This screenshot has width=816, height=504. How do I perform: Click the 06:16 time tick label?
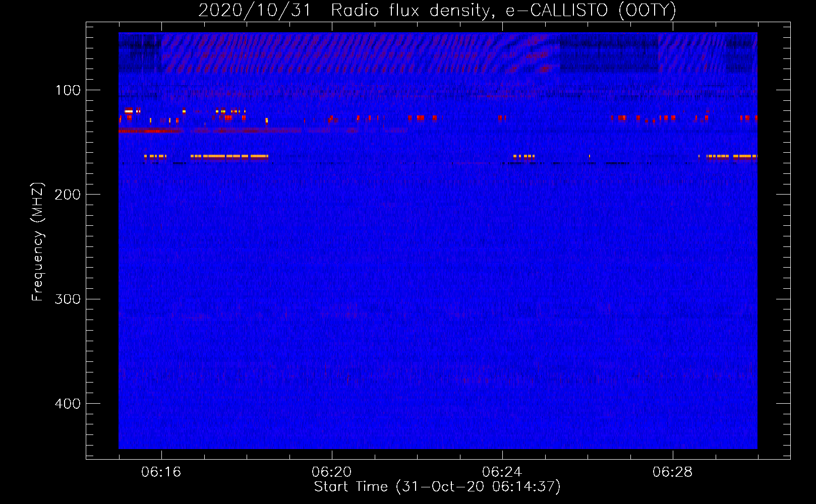161,472
